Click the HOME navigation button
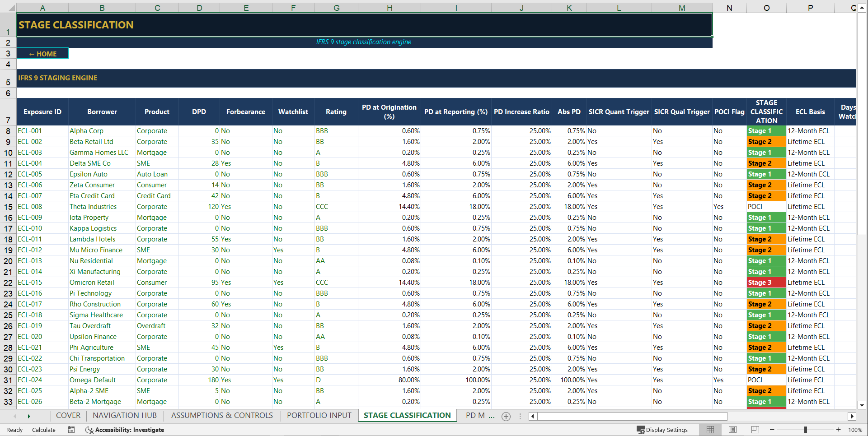Viewport: 868px width, 436px height. point(42,54)
